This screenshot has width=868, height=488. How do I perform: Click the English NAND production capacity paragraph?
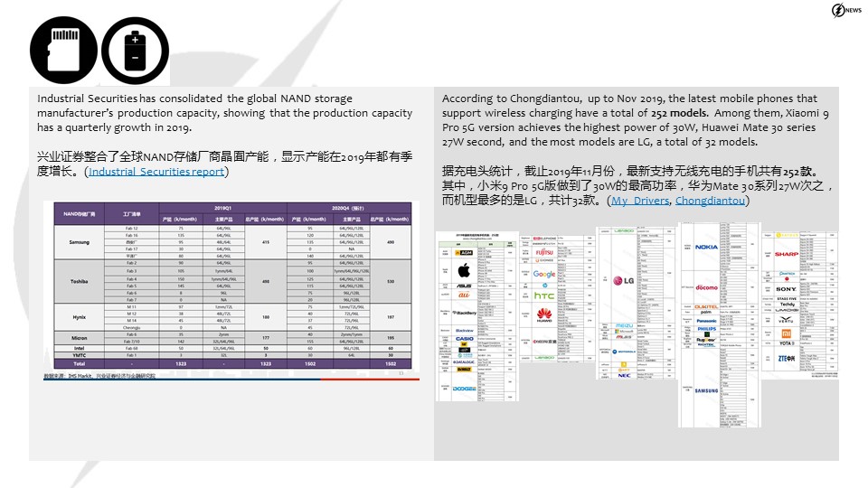[225, 113]
